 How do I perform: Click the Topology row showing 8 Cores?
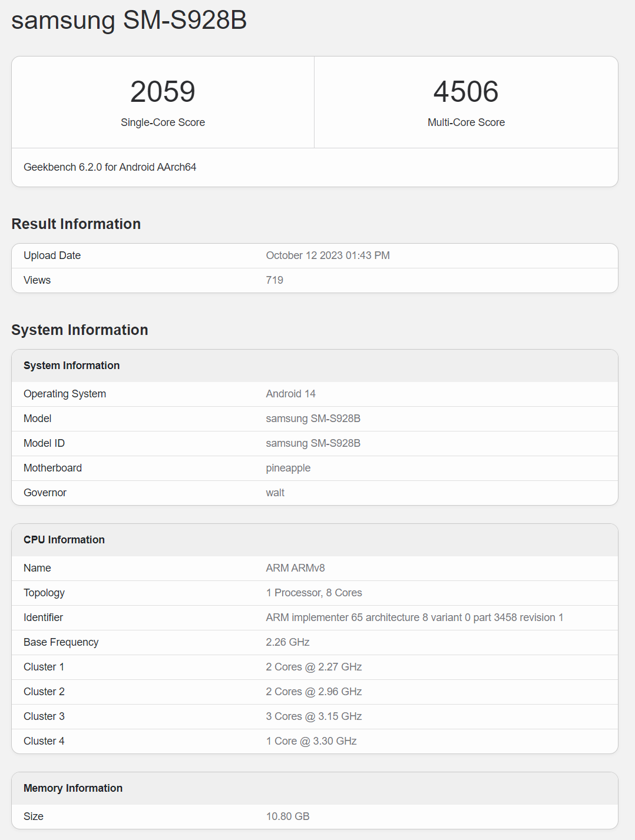click(x=315, y=592)
